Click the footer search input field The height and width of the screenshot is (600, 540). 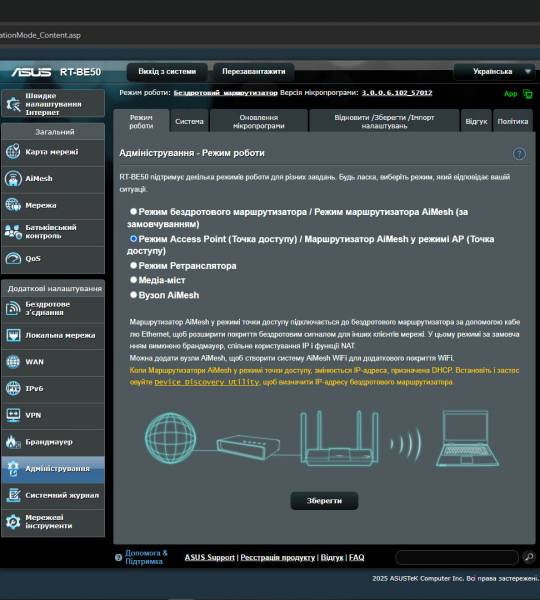[457, 557]
